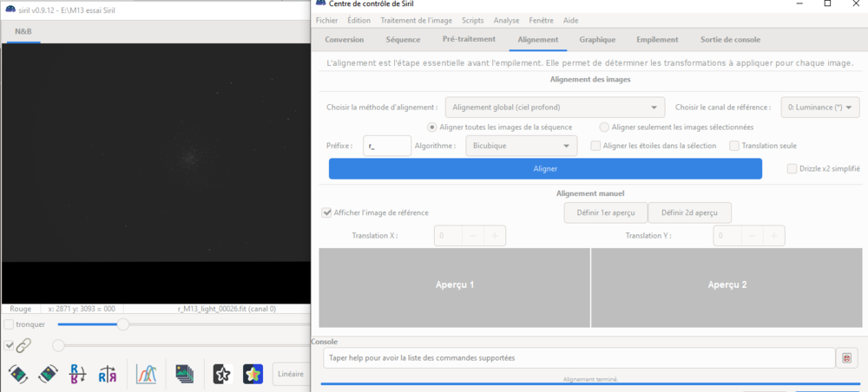Select the N&B tab in image window
868x392 pixels.
23,31
